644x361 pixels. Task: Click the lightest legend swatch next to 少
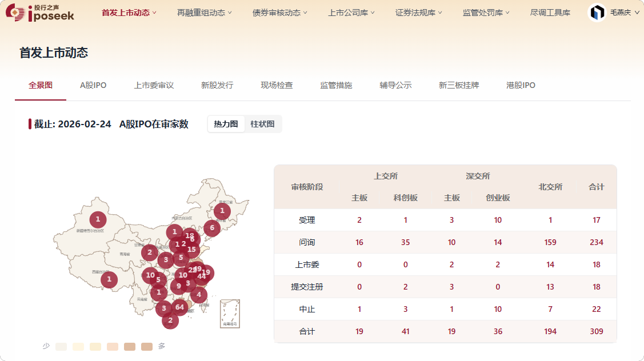[x=61, y=346]
